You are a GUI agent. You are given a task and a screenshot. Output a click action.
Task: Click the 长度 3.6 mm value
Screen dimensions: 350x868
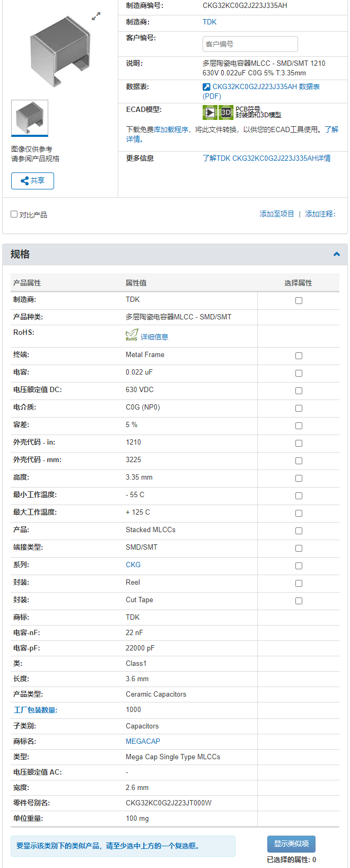click(137, 679)
